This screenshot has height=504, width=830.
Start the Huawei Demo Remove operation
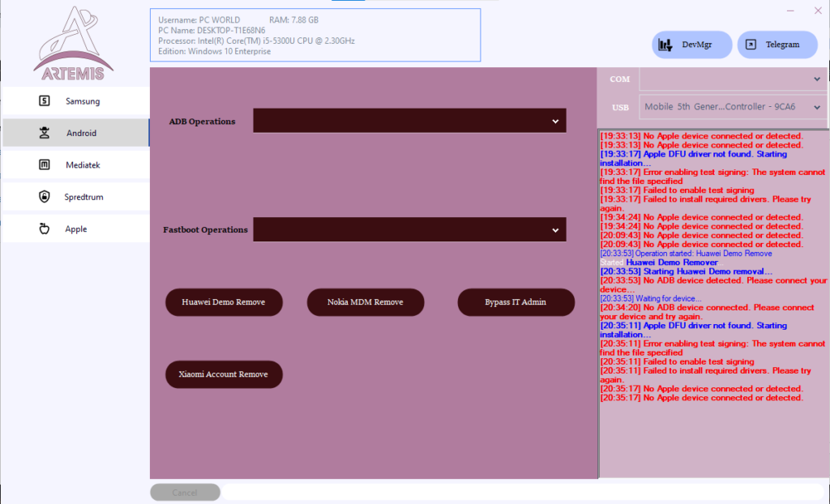tap(224, 302)
